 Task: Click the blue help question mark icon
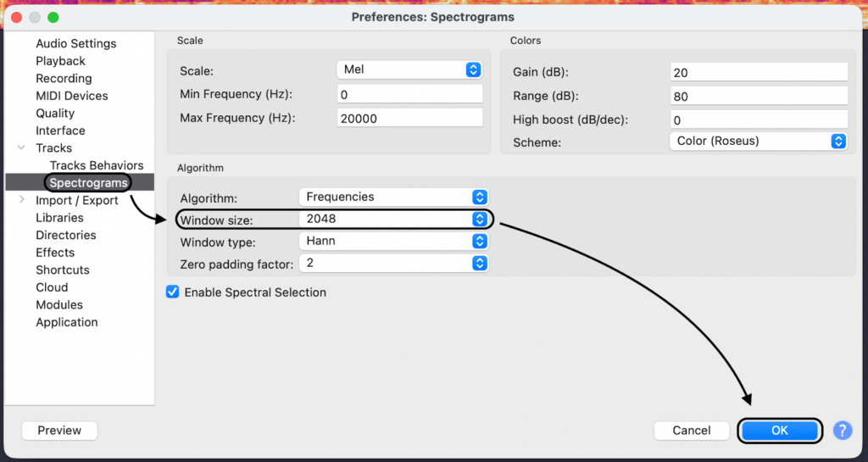pos(842,431)
